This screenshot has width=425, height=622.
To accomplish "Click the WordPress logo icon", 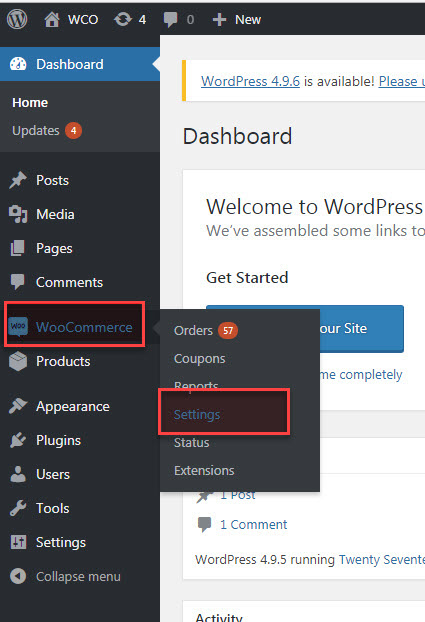I will pyautogui.click(x=17, y=19).
